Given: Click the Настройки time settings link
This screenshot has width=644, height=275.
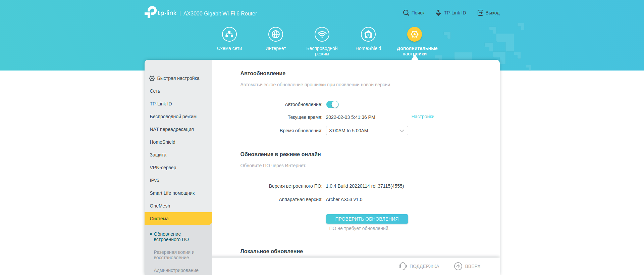Looking at the screenshot, I should (x=423, y=117).
